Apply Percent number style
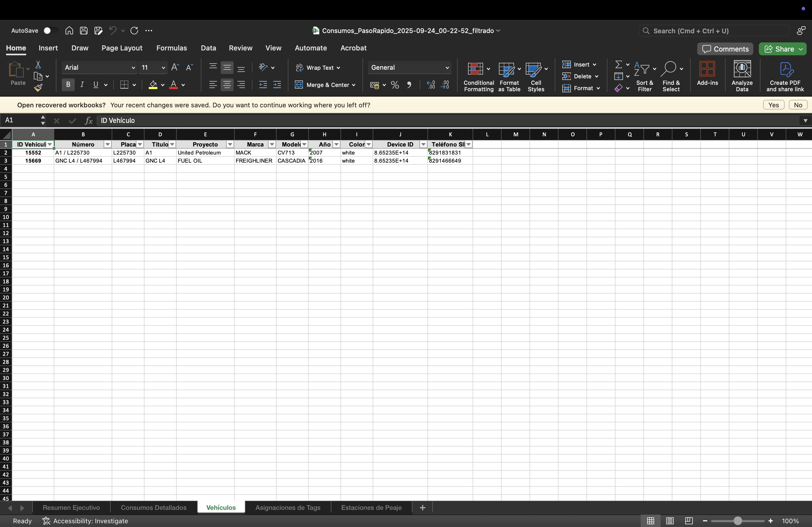The image size is (812, 527). point(395,85)
